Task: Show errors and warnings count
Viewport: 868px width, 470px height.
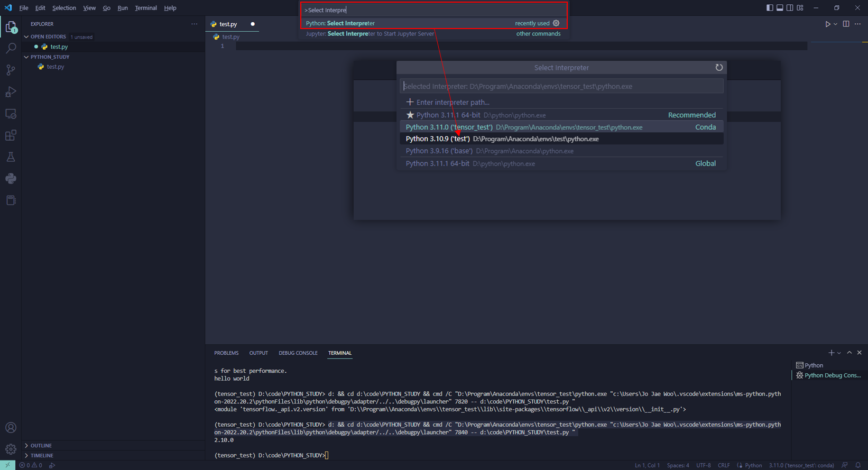Action: pos(31,465)
